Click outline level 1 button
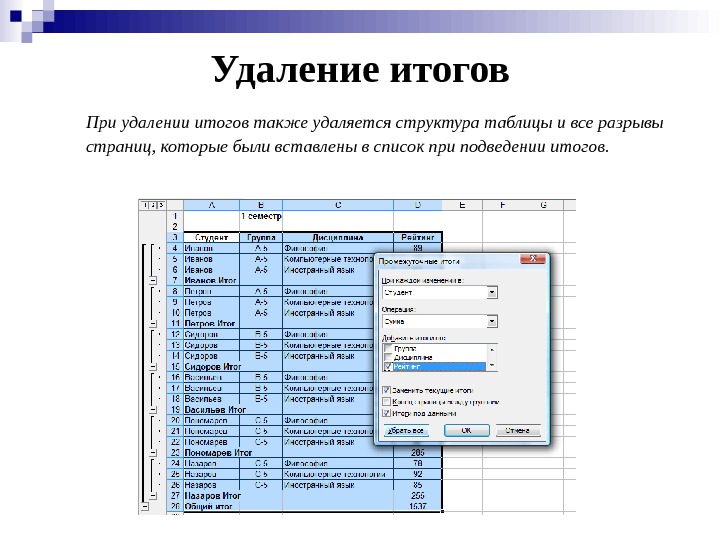 tap(145, 205)
